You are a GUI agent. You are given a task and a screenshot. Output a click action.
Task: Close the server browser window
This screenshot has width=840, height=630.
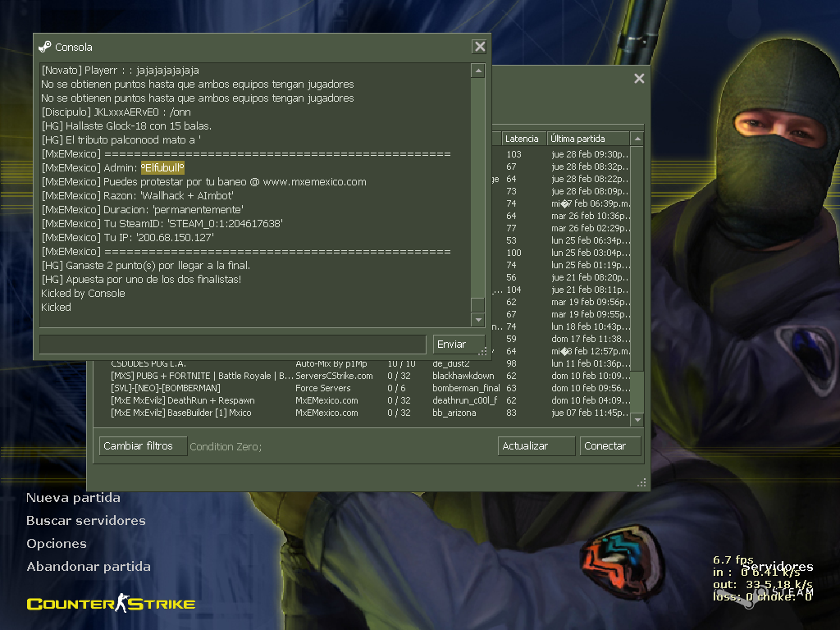click(x=639, y=79)
